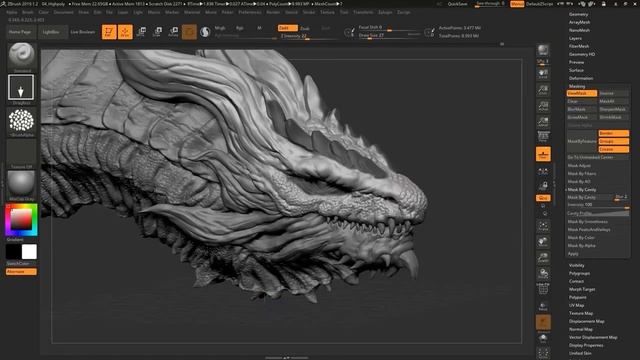Click the Zoom3D view icon
640x360 pixels.
click(543, 258)
